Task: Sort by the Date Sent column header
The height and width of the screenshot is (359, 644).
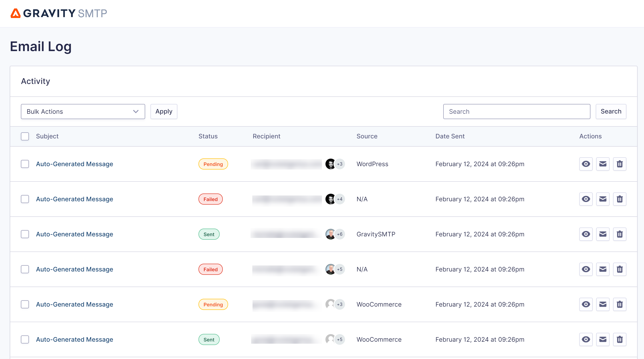Action: (450, 136)
